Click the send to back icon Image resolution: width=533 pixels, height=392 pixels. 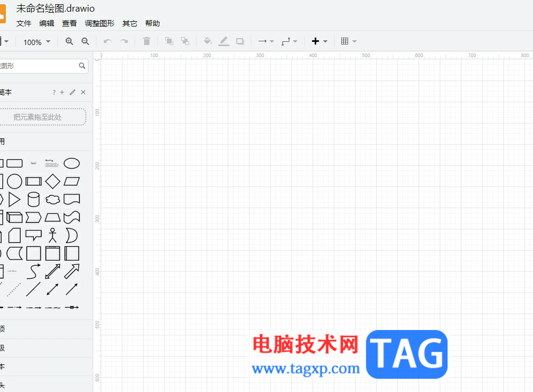tap(185, 41)
